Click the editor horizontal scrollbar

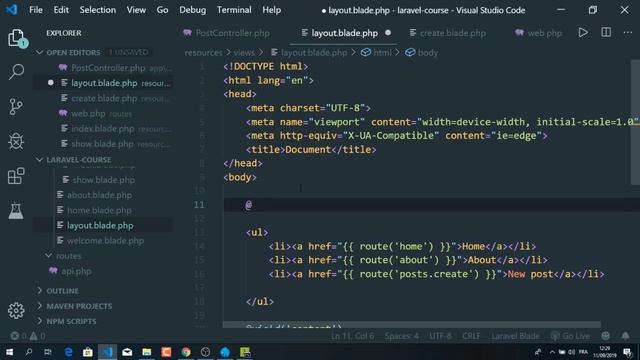tap(411, 324)
